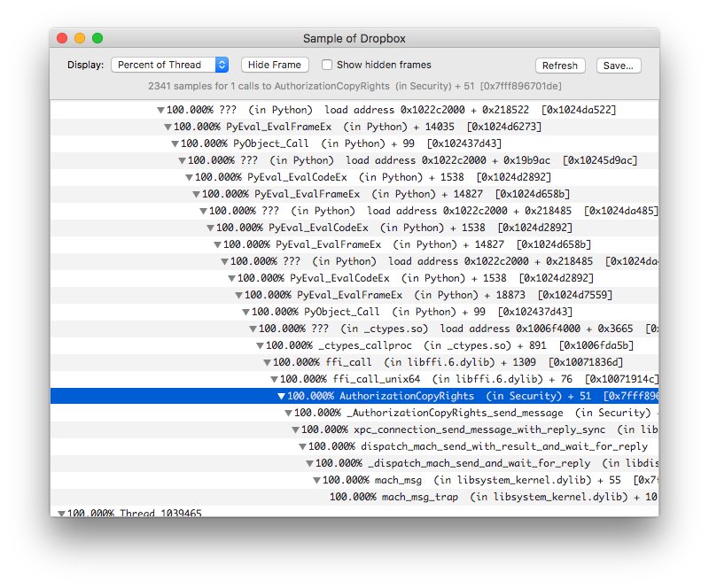Collapse the mach_msg + 55 row
The image size is (709, 588).
pos(317,481)
